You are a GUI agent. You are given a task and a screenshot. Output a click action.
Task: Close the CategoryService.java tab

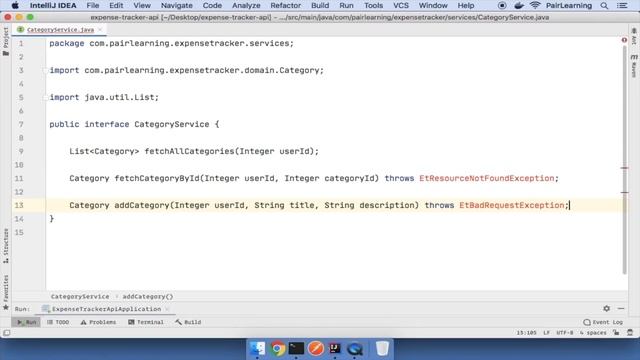pos(100,29)
